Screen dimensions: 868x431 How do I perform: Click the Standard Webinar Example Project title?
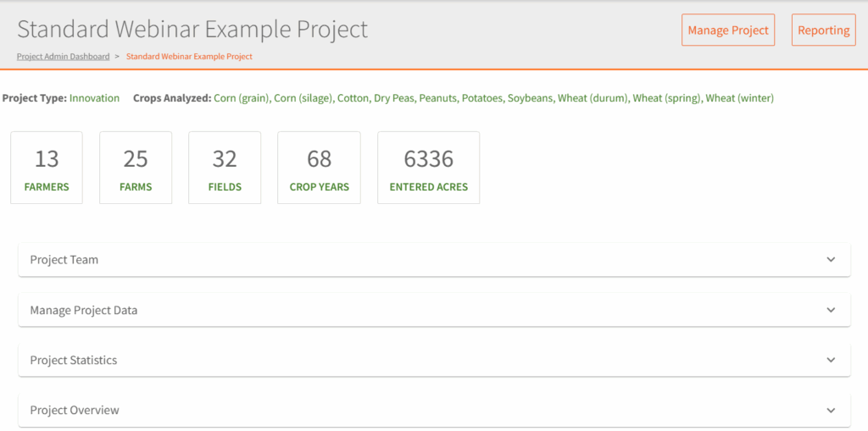(x=192, y=30)
